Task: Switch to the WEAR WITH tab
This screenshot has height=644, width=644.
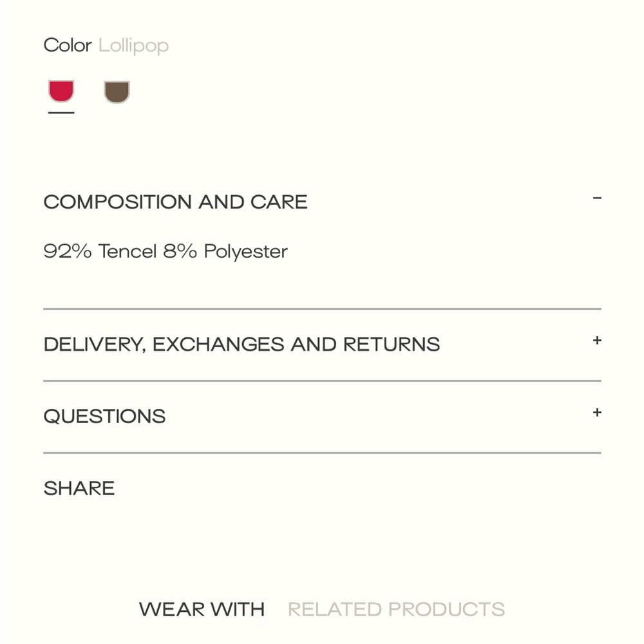Action: click(x=202, y=609)
